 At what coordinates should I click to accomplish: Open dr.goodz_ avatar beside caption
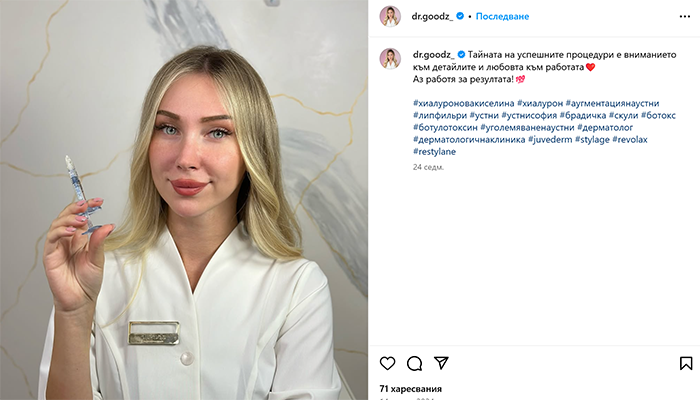[390, 58]
